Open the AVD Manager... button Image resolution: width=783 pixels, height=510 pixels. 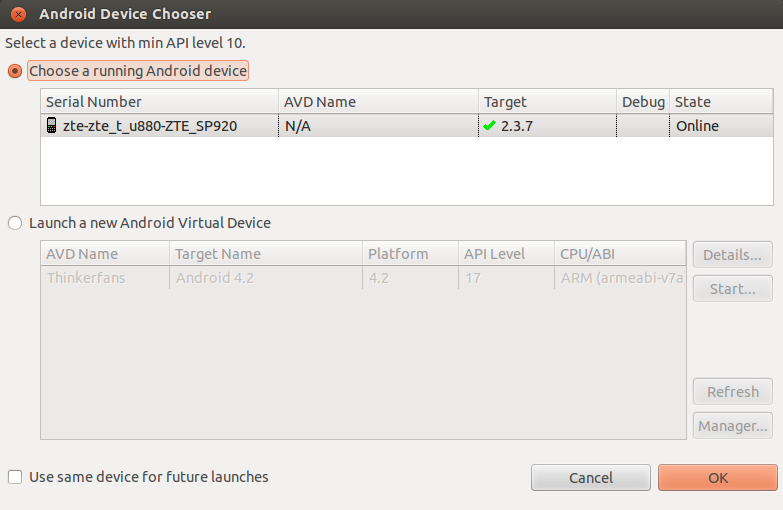pyautogui.click(x=733, y=426)
